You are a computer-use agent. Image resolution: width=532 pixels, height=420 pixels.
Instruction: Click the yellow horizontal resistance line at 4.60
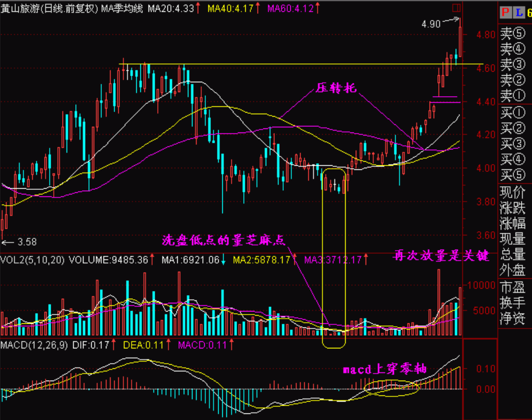coord(256,64)
